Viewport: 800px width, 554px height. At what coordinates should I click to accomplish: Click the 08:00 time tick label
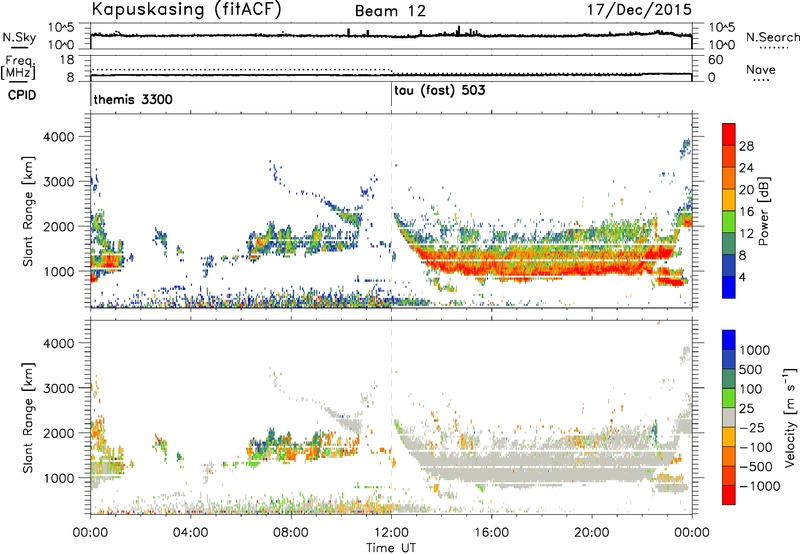coord(291,533)
